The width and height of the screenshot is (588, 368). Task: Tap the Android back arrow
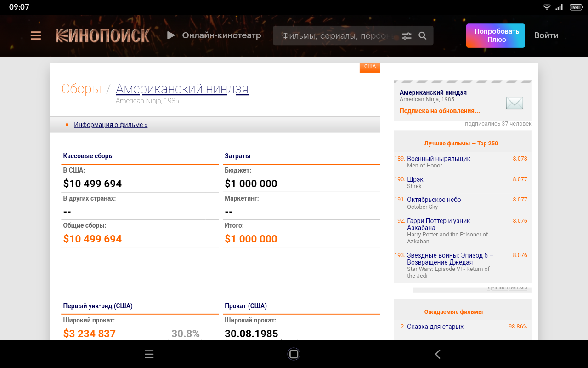point(437,354)
